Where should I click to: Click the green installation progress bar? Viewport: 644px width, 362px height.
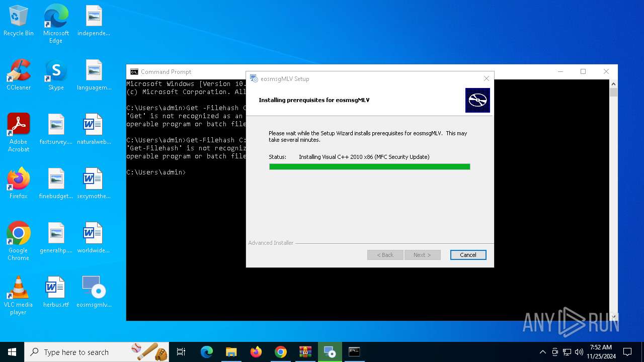tap(369, 167)
